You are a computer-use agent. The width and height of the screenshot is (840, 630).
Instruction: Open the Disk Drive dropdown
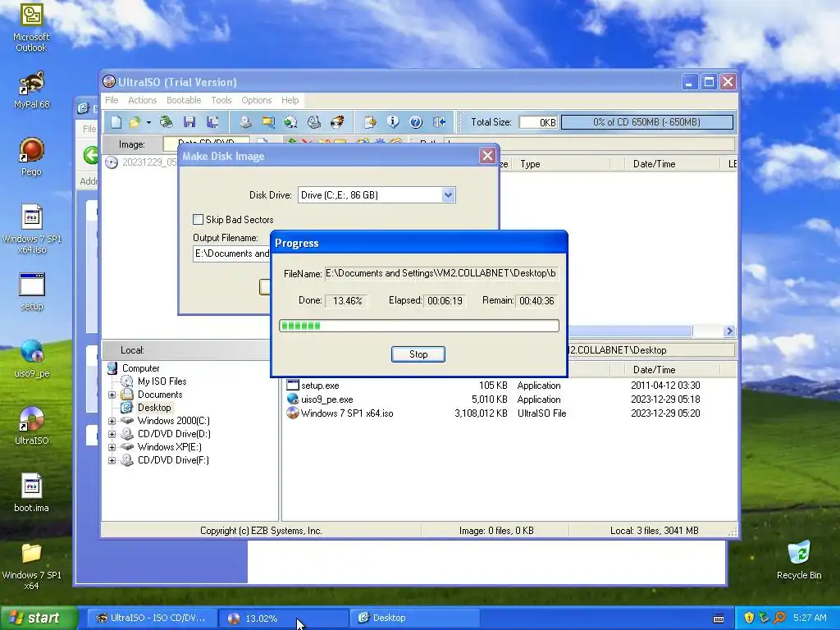pyautogui.click(x=449, y=195)
